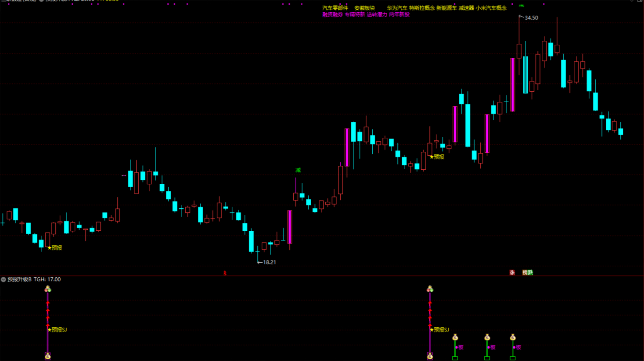Screen dimensions: 644x361
Task: Click the first money bag icon above a green bar
Action: click(x=455, y=337)
